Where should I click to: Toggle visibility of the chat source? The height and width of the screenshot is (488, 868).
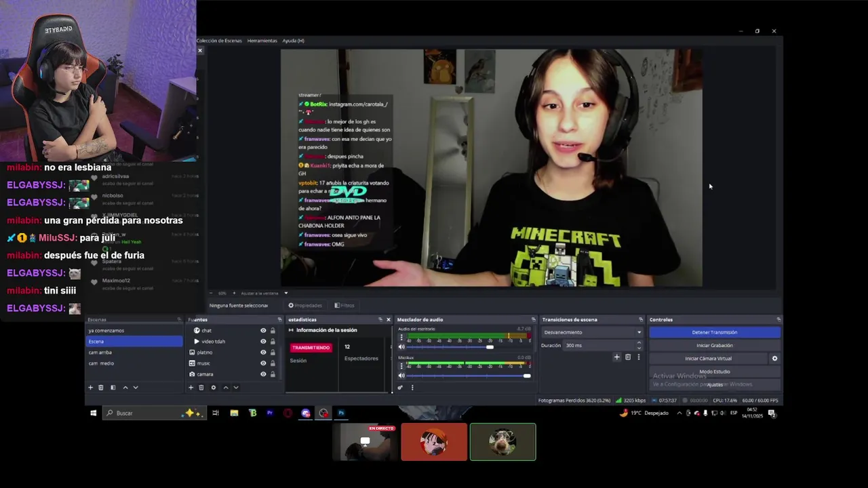click(x=263, y=331)
